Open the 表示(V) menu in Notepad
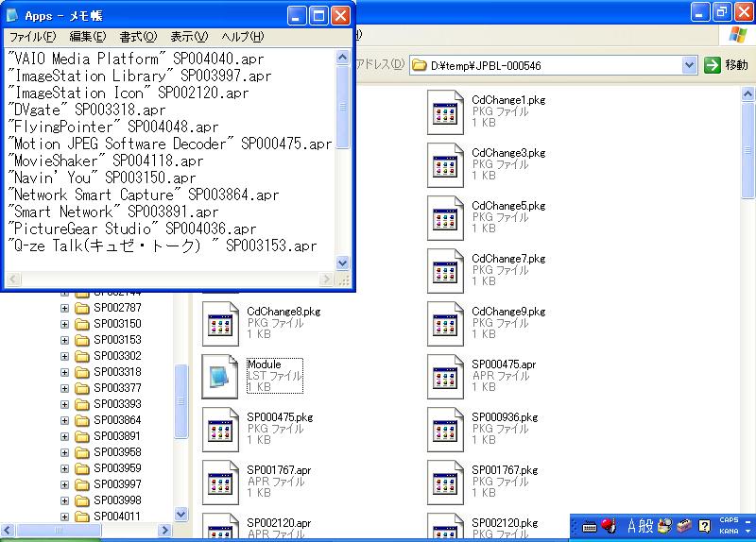Image resolution: width=756 pixels, height=542 pixels. tap(189, 37)
